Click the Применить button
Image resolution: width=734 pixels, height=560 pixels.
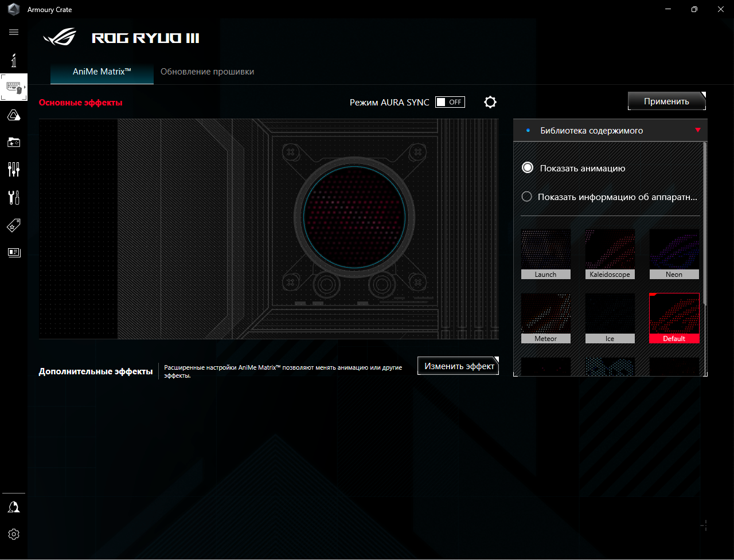pos(666,101)
